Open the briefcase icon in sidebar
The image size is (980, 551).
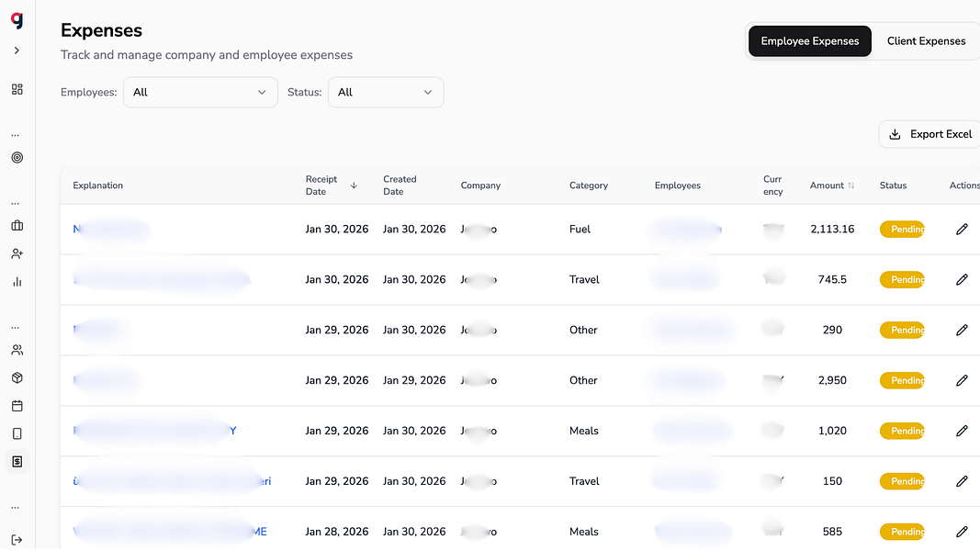pos(17,226)
